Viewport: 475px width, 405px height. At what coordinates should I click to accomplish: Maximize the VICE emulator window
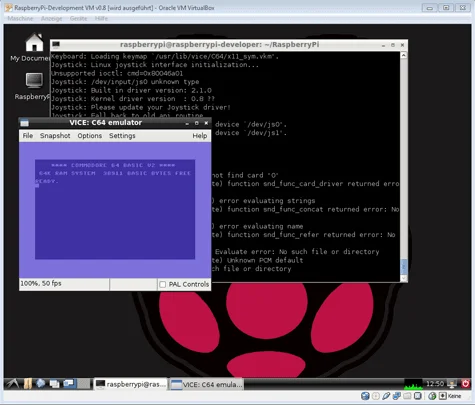(x=197, y=123)
